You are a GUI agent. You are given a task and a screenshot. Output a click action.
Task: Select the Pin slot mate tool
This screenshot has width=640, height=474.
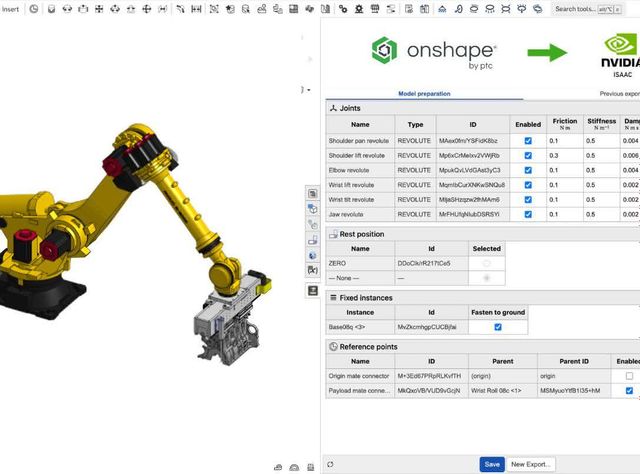(x=131, y=9)
